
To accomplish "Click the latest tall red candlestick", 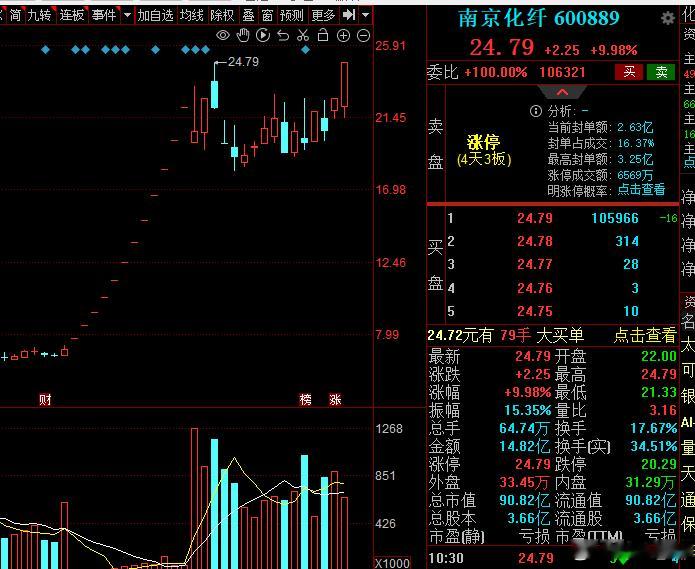I will (344, 85).
